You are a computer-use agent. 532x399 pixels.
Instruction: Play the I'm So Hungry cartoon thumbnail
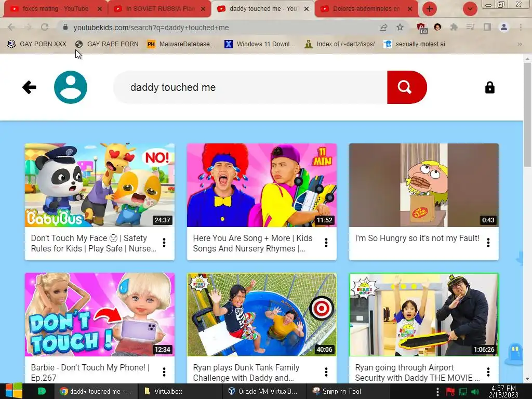[424, 185]
